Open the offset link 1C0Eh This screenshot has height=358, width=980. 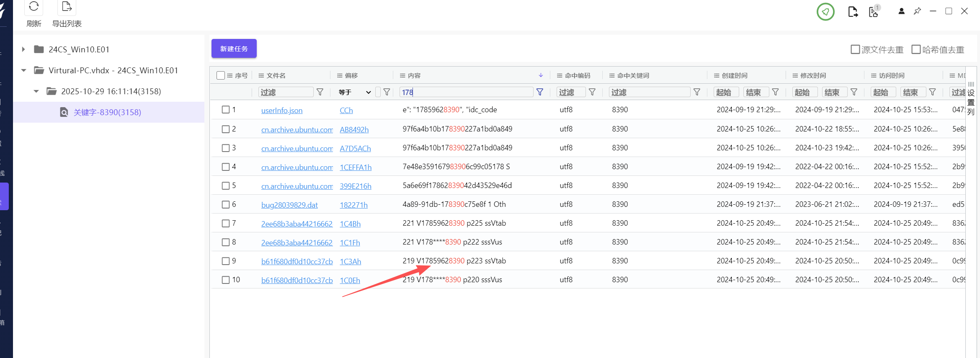point(350,280)
